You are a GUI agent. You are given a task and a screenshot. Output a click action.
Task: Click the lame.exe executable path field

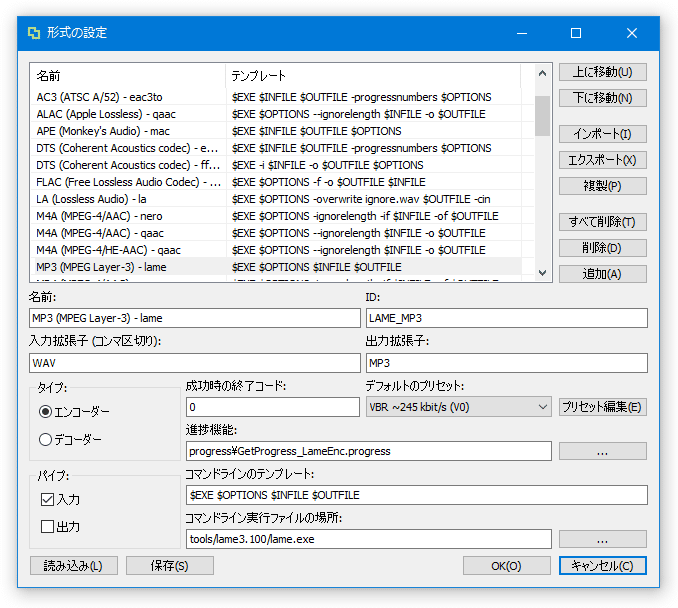point(368,539)
